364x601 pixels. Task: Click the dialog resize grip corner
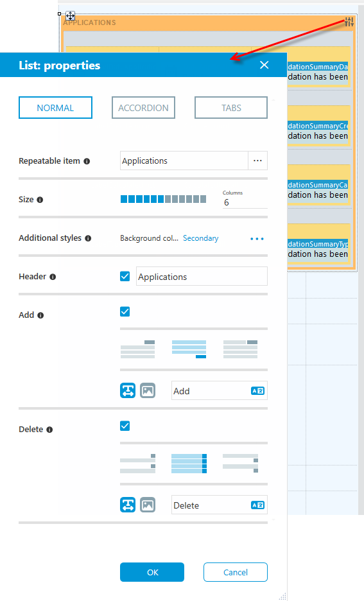pos(282,597)
